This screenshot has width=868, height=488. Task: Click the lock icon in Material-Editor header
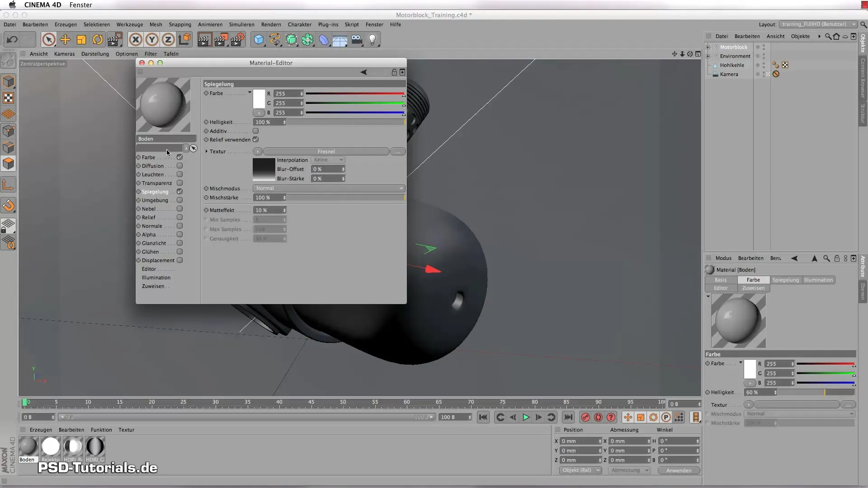[394, 72]
